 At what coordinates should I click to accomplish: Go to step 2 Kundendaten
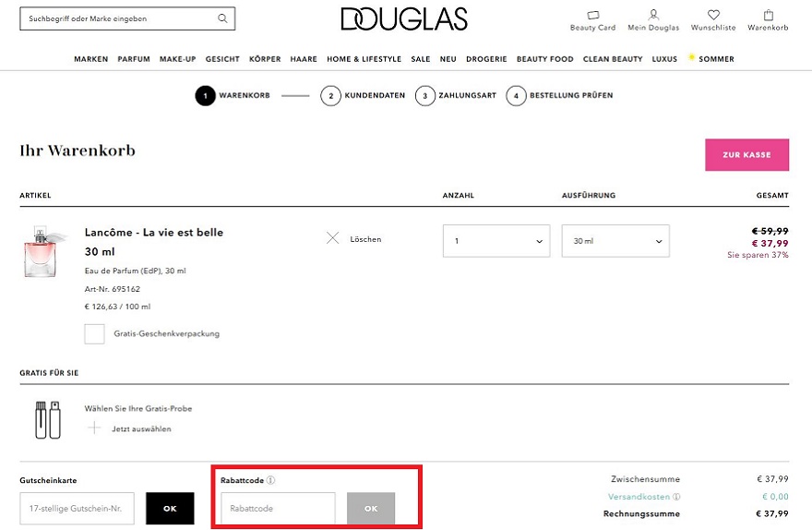tap(363, 95)
